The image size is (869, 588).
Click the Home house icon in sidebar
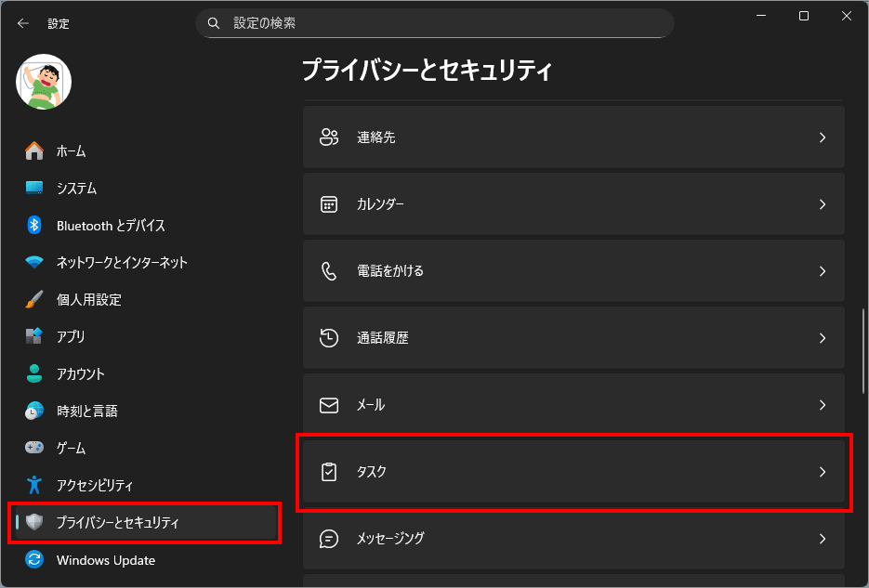[34, 150]
